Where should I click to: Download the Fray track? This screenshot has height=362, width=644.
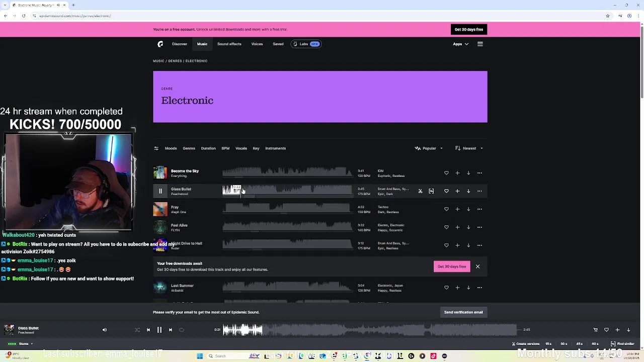468,209
